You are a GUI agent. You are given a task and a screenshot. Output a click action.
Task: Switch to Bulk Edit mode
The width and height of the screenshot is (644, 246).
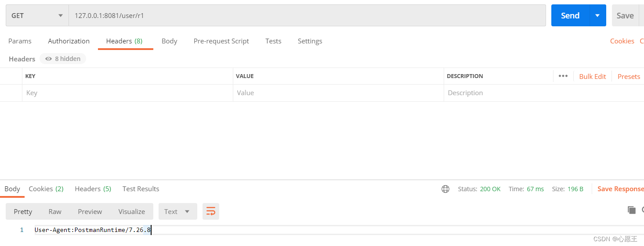point(592,76)
